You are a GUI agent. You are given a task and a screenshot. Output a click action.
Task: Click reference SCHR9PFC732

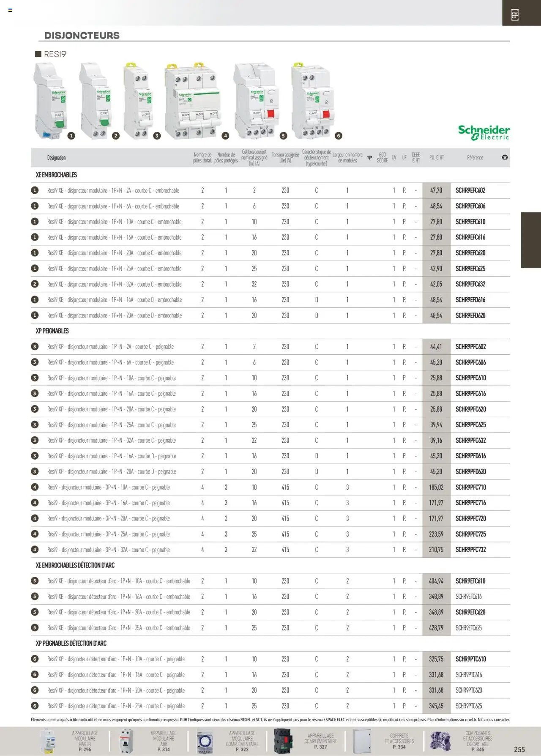470,550
